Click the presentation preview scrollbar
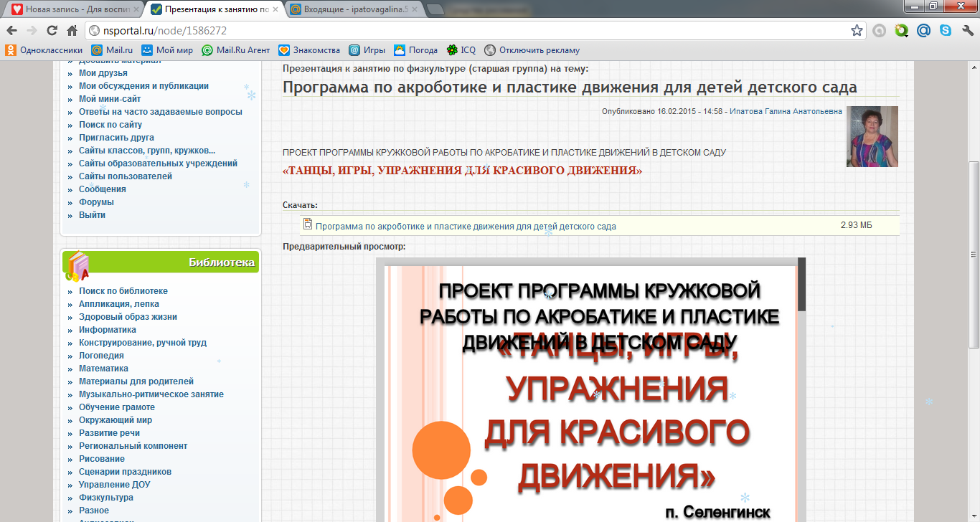 pos(801,284)
